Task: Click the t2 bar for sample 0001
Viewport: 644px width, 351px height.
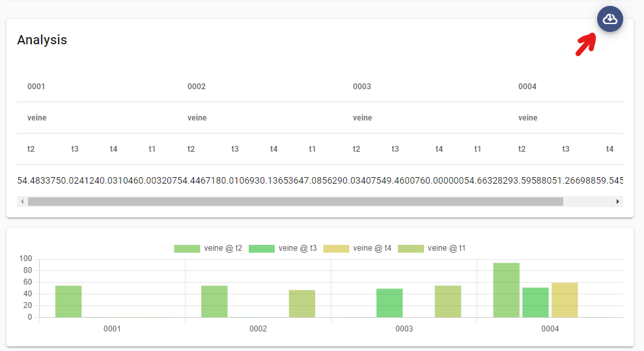Action: (68, 302)
